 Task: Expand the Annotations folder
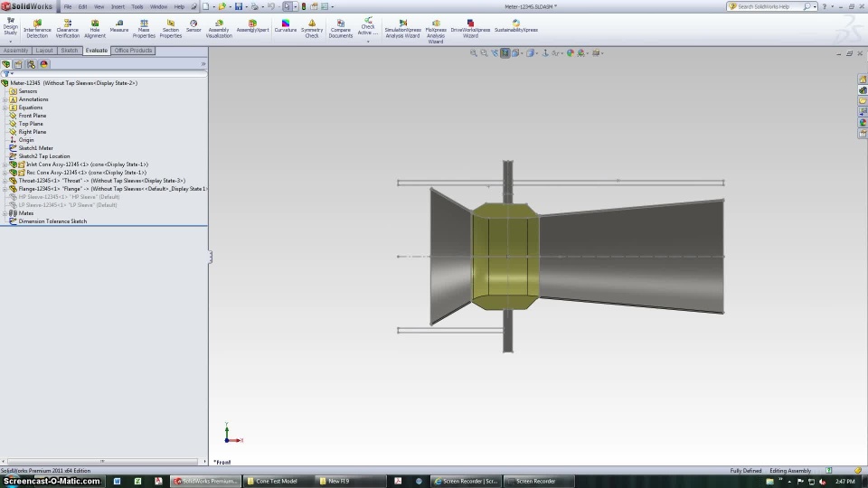pyautogui.click(x=5, y=99)
